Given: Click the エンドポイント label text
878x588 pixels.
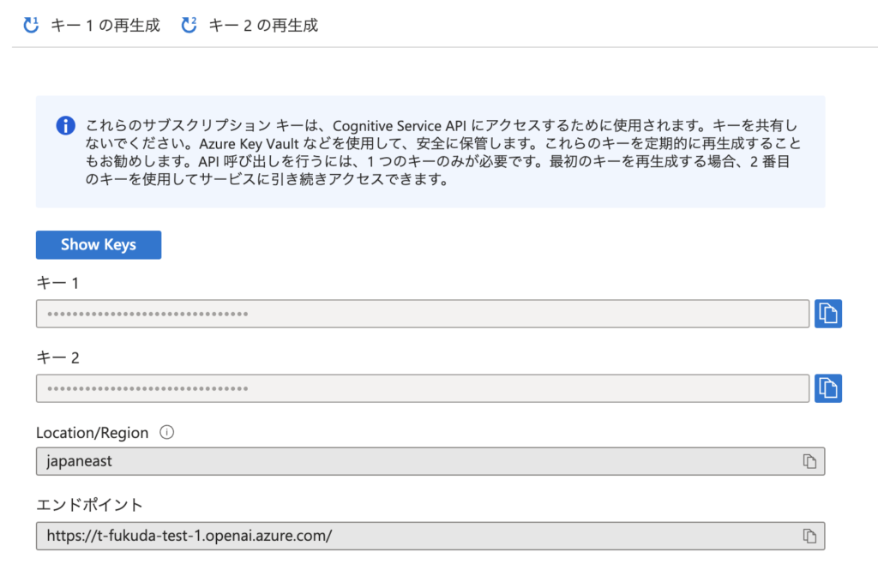Looking at the screenshot, I should point(89,505).
